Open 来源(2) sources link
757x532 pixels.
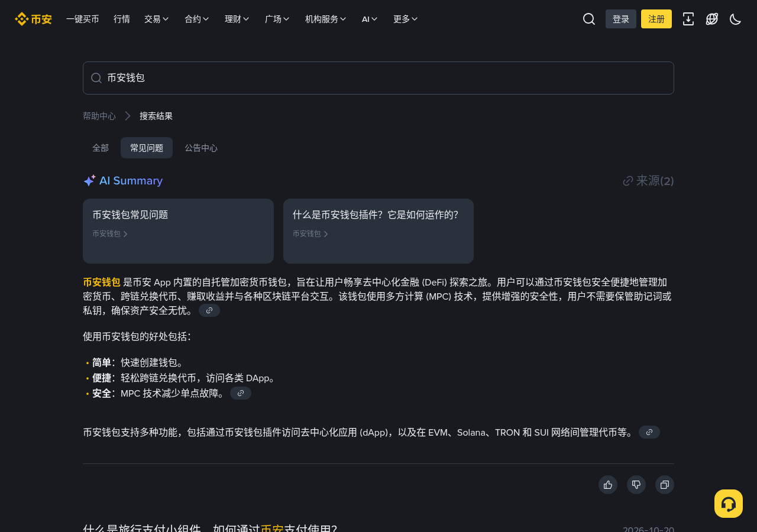648,181
